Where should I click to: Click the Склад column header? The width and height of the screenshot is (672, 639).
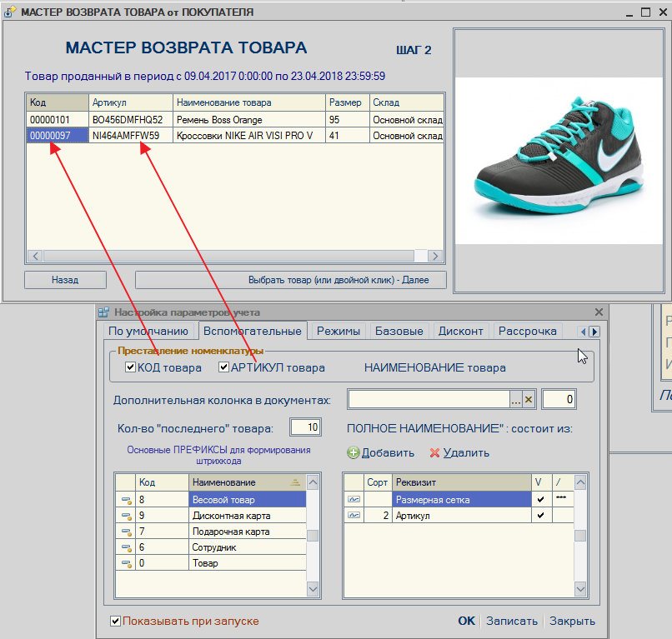[x=406, y=102]
